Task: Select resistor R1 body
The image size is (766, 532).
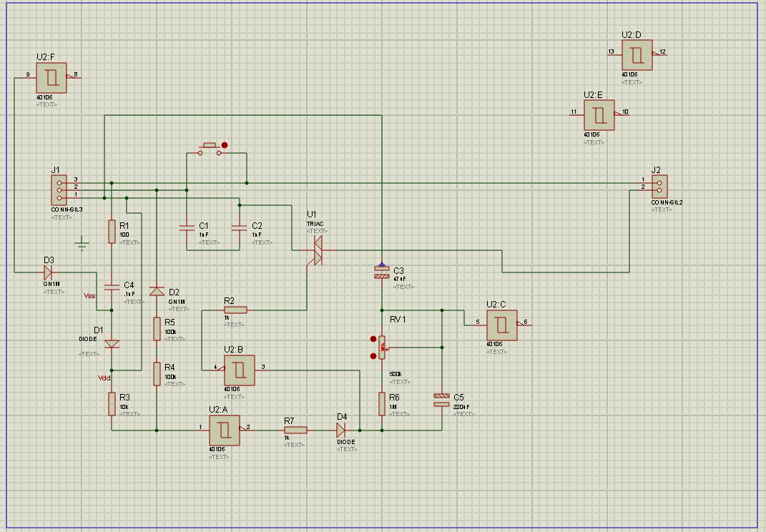Action: coord(112,232)
